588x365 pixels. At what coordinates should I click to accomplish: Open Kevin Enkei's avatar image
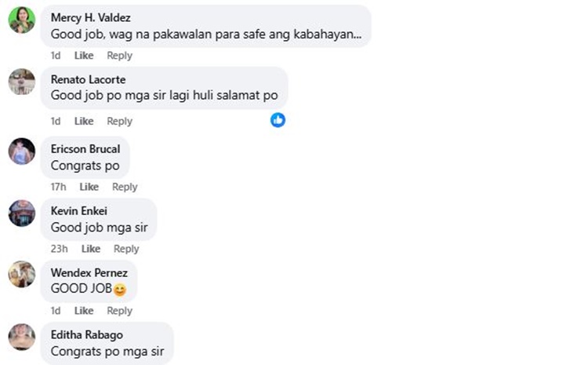(x=22, y=213)
